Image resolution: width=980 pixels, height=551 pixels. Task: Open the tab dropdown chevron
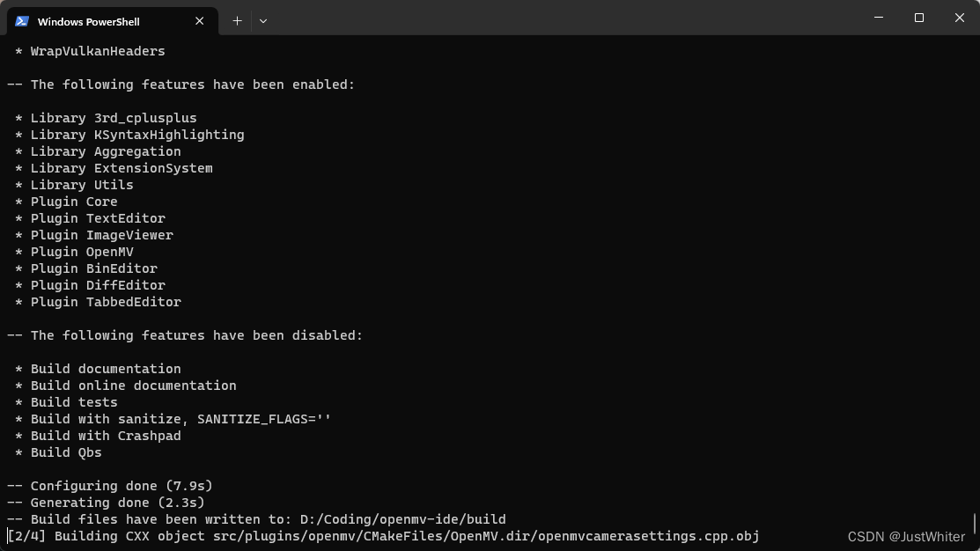[263, 20]
